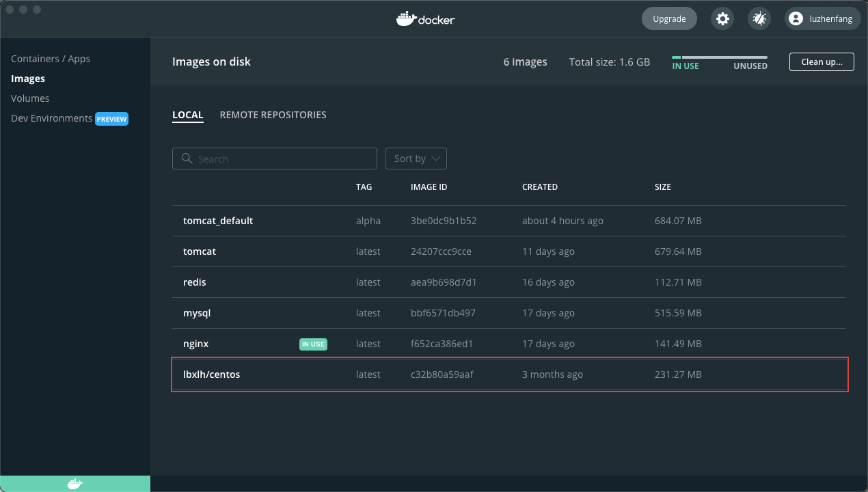Image resolution: width=868 pixels, height=492 pixels.
Task: Click image ID c32b80a59aaf
Action: coord(442,374)
